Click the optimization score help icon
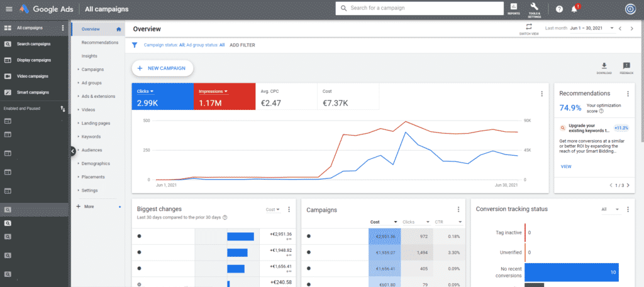This screenshot has height=287, width=644. [601, 111]
